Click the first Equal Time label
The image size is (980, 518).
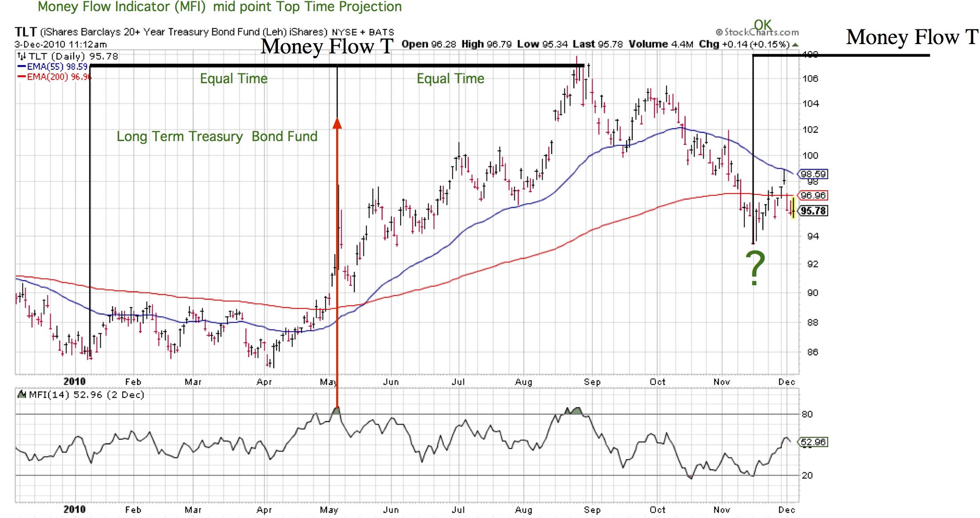pyautogui.click(x=233, y=79)
